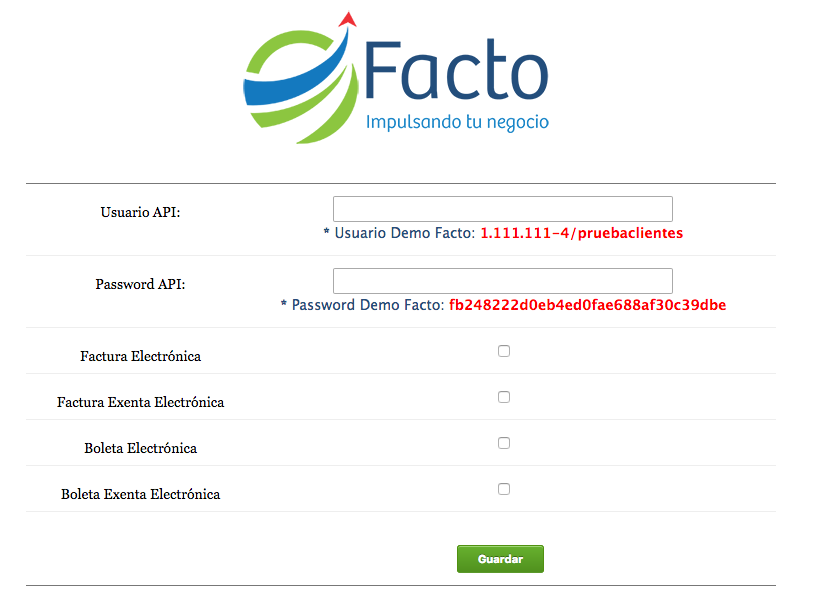The height and width of the screenshot is (605, 813).
Task: Click the 'Impulsando tu negocio' tagline
Action: pyautogui.click(x=457, y=122)
